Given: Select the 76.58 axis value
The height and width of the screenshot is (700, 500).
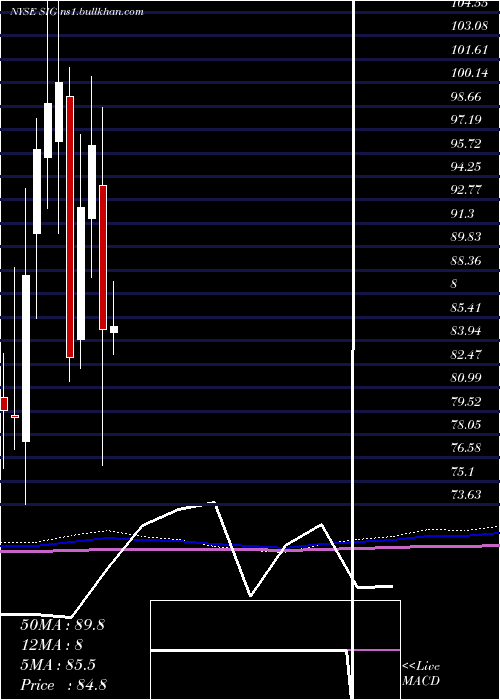Looking at the screenshot, I should 466,447.
